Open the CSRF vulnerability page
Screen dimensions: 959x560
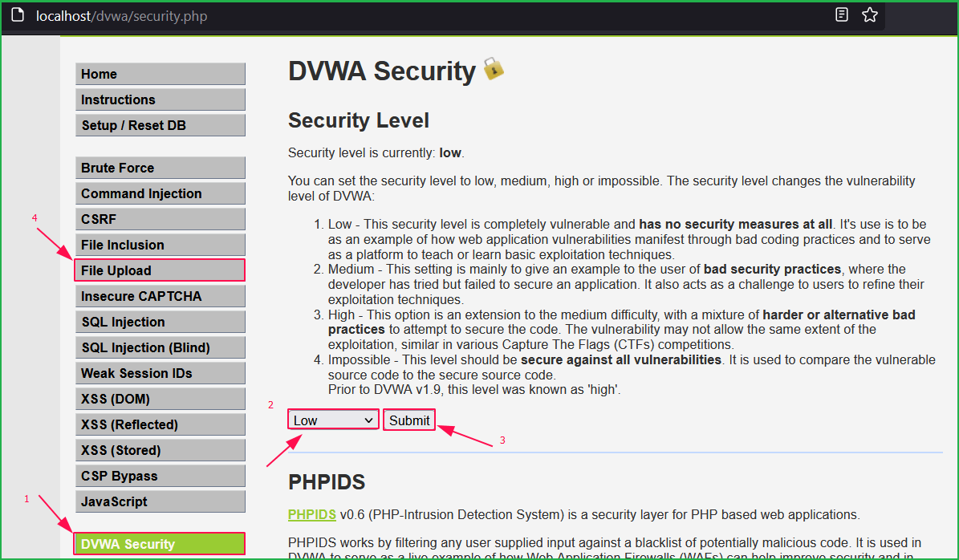[x=160, y=218]
